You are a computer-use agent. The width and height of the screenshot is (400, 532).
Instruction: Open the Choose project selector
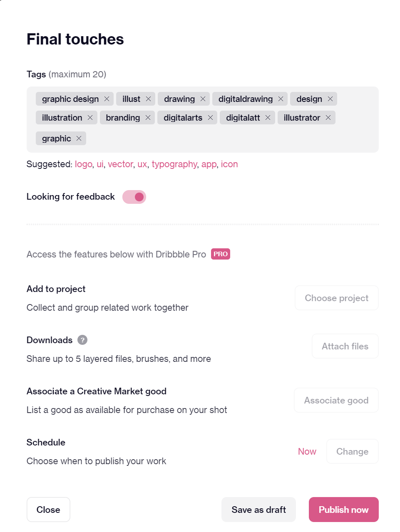tap(337, 298)
